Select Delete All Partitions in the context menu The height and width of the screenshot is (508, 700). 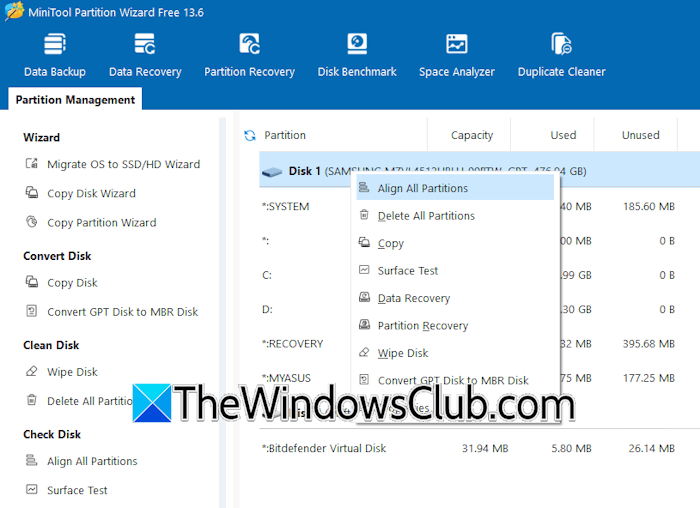pyautogui.click(x=455, y=216)
